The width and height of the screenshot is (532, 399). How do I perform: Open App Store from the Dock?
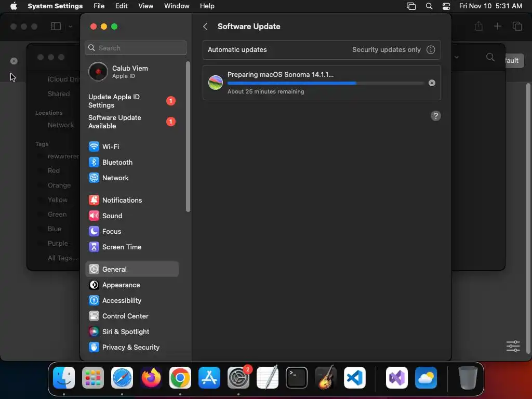[209, 378]
